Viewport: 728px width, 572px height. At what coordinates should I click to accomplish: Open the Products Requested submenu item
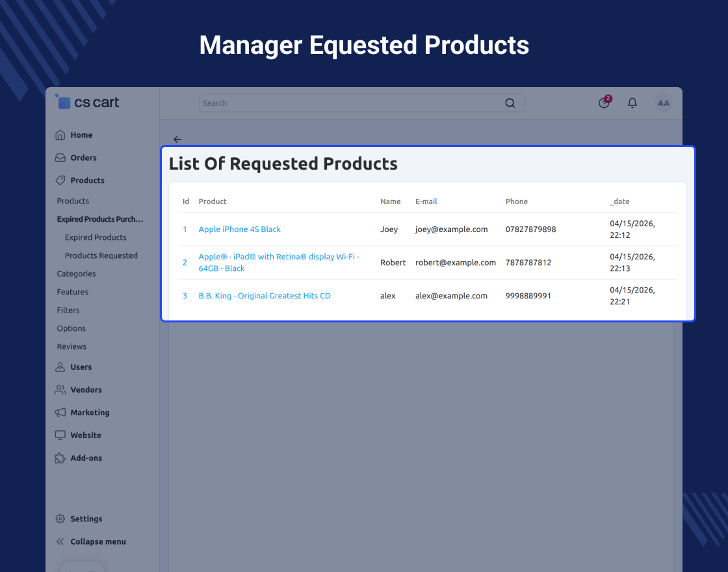[101, 255]
